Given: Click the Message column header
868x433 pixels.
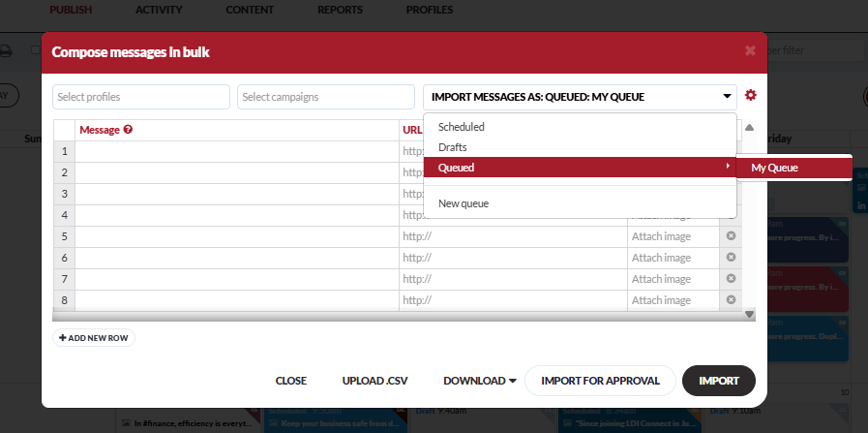Looking at the screenshot, I should (x=237, y=130).
